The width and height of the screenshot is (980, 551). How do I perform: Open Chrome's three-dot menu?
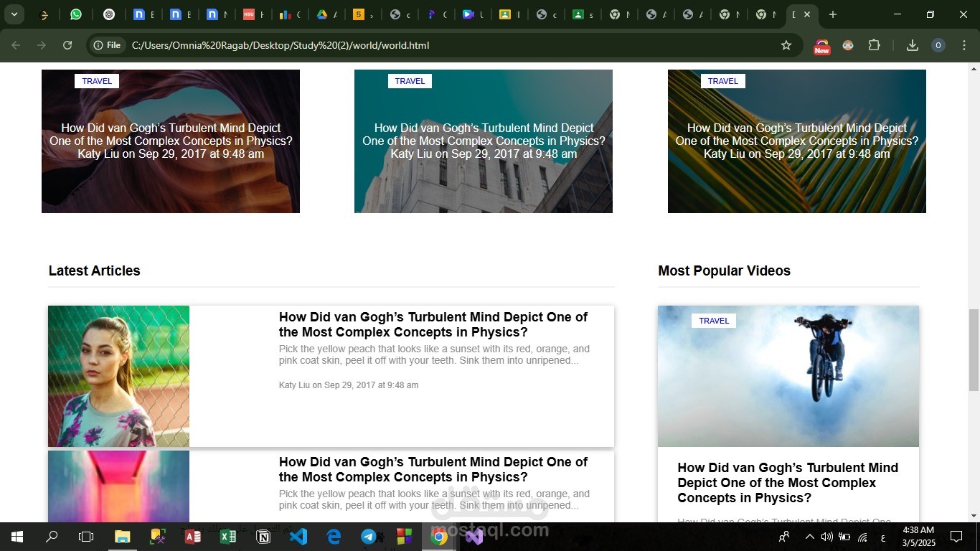click(x=963, y=45)
